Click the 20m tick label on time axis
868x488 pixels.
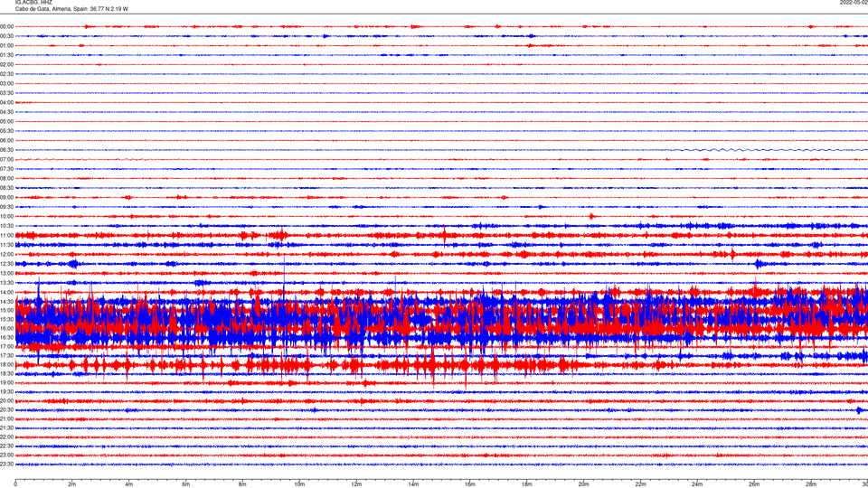tap(583, 484)
